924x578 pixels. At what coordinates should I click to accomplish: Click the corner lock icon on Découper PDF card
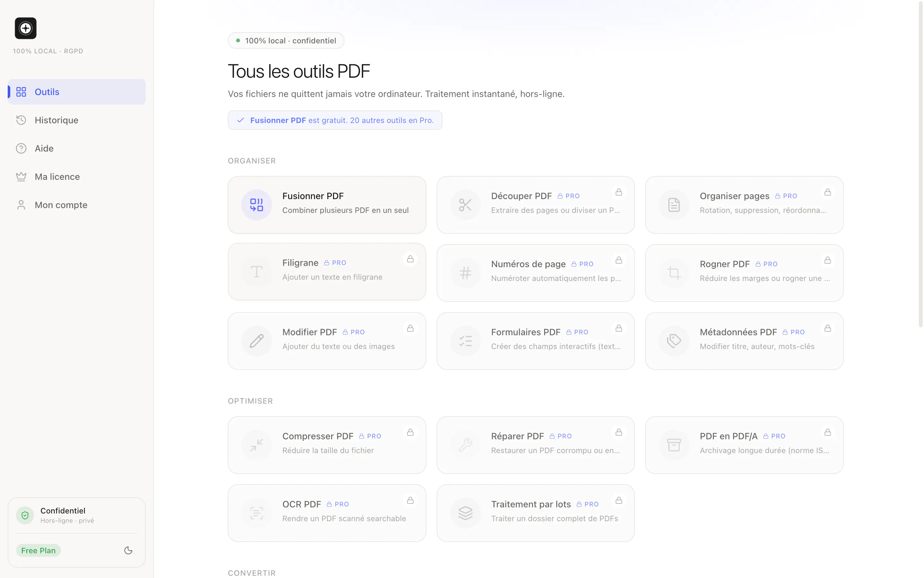pos(619,192)
